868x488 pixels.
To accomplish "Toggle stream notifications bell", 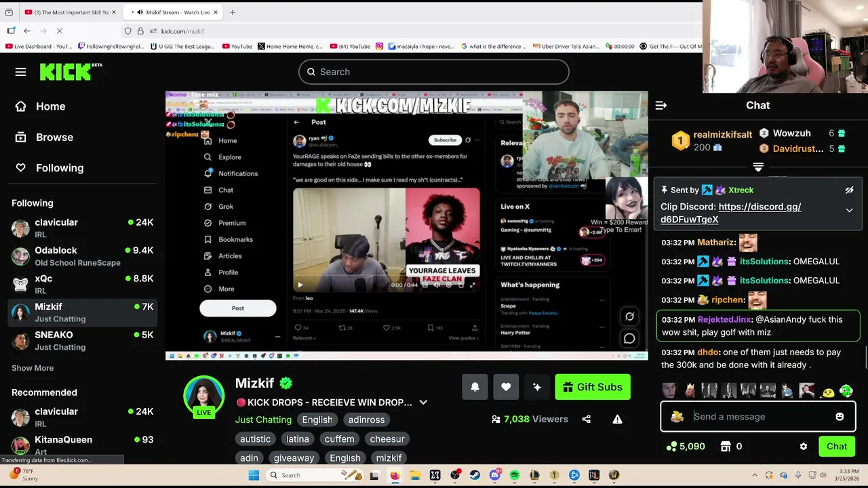I will (475, 387).
